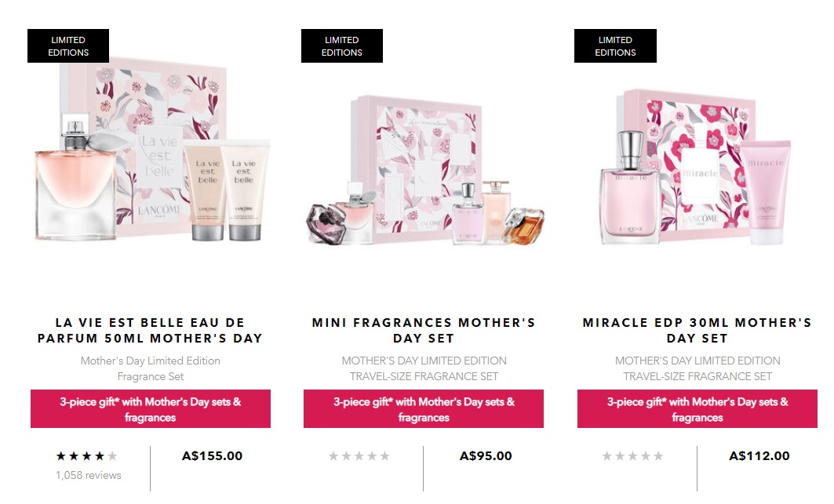Click empty star rating for Mini Fragrances set
Viewport: 834px width, 504px height.
coord(359,456)
